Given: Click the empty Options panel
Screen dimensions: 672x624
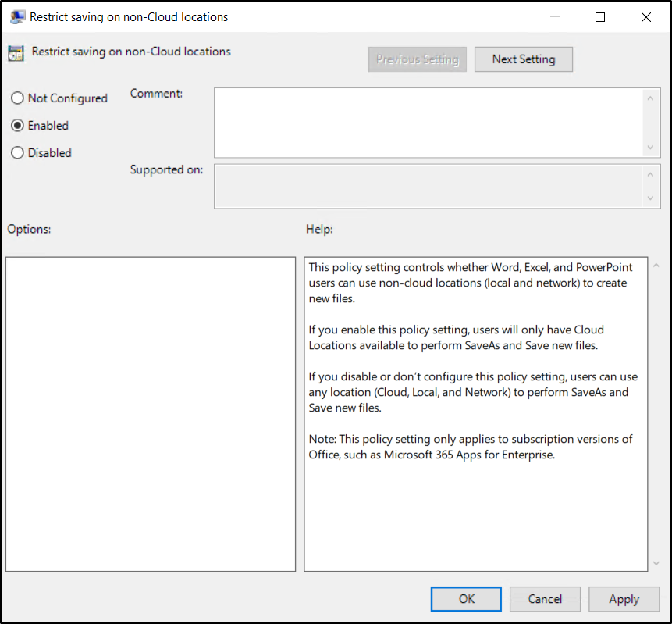Looking at the screenshot, I should (151, 413).
